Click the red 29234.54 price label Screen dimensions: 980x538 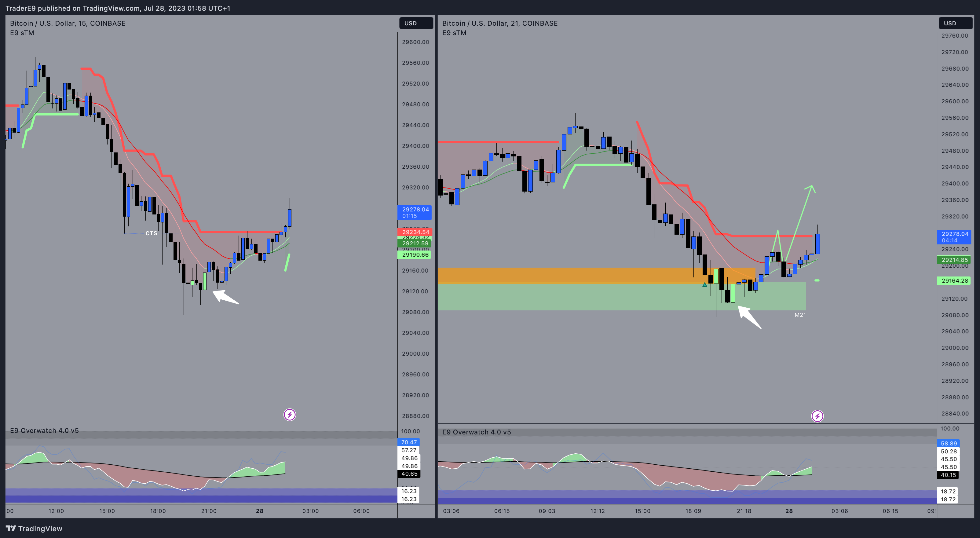415,232
